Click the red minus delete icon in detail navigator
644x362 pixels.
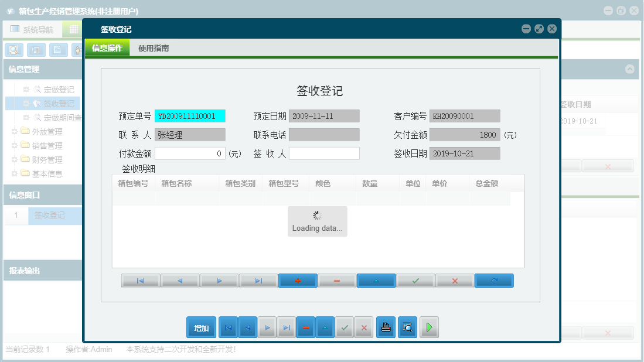tap(337, 281)
